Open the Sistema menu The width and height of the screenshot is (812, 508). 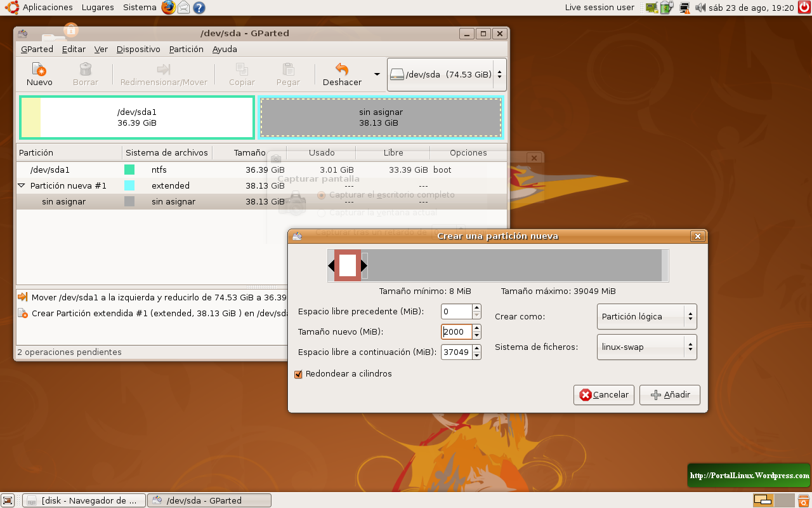[140, 8]
